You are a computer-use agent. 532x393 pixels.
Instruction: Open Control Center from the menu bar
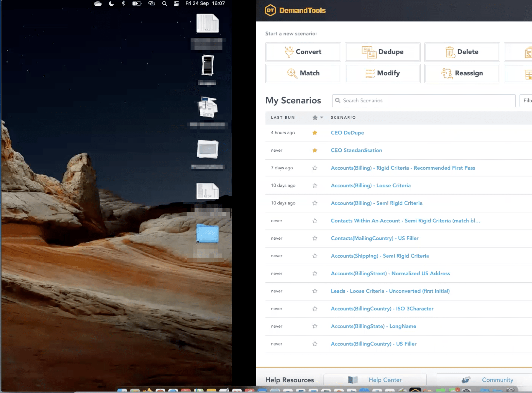click(176, 3)
